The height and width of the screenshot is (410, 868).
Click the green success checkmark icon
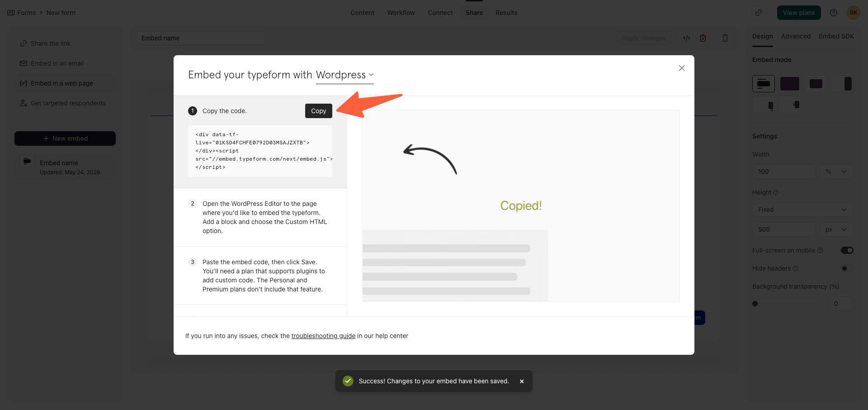[348, 381]
